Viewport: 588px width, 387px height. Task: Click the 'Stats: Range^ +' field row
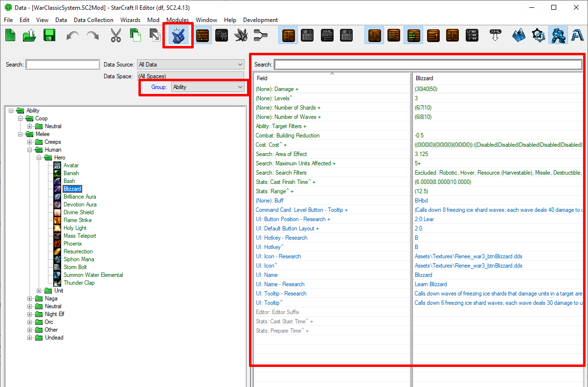(x=332, y=191)
